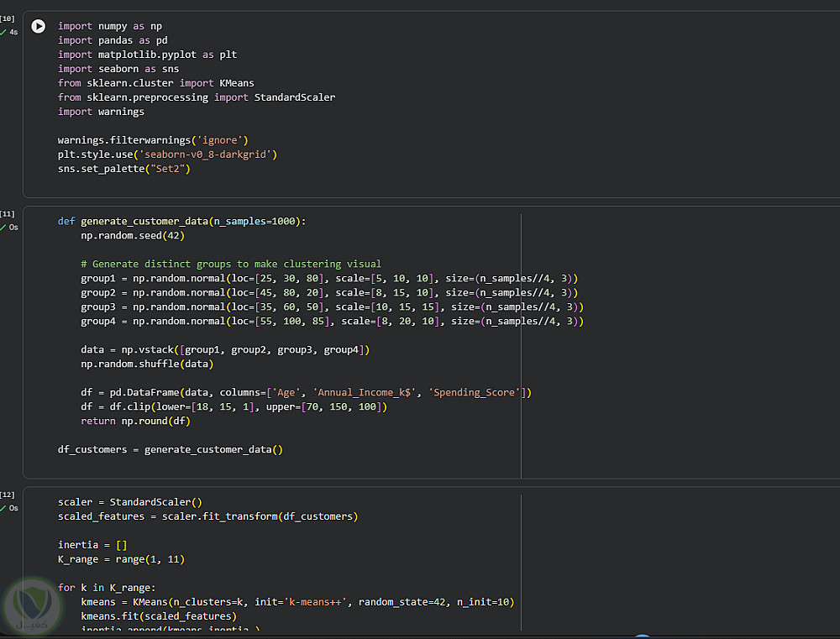This screenshot has width=840, height=639.
Task: Click the 'scaler = StandardScaler()' line
Action: click(x=129, y=502)
